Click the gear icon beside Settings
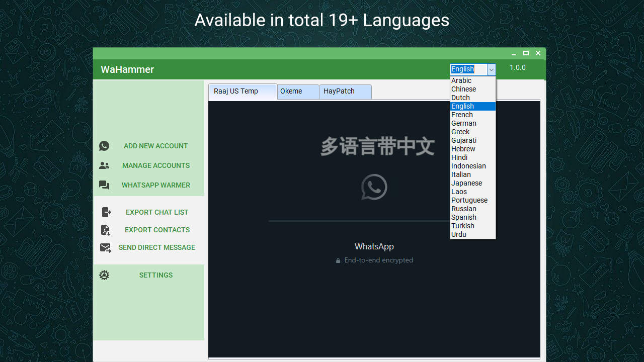Image resolution: width=644 pixels, height=362 pixels. point(104,275)
